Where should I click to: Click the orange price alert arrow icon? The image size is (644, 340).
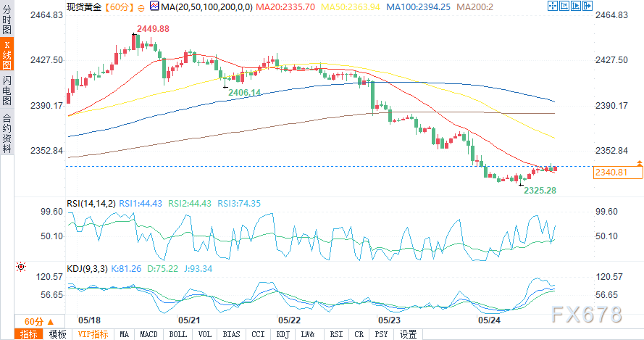[x=639, y=162]
